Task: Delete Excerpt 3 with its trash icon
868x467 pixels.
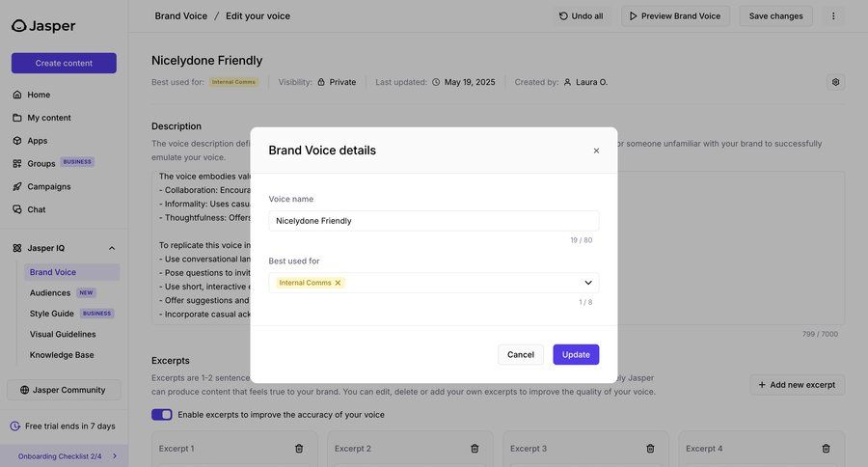Action: point(650,449)
